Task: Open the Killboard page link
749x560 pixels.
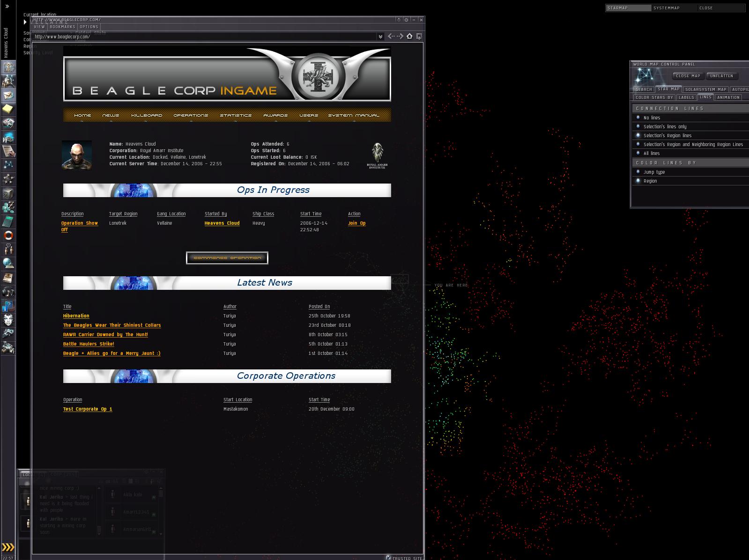Action: coord(147,115)
